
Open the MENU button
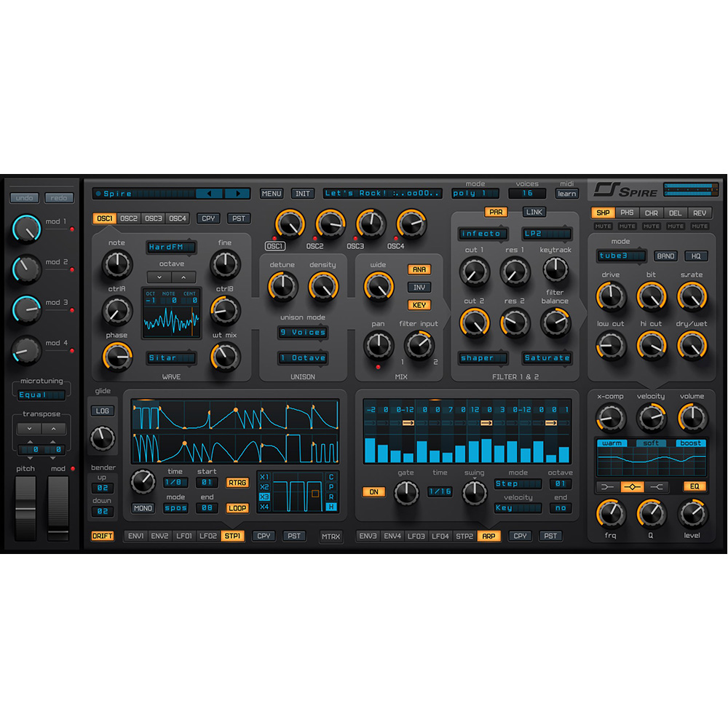272,194
